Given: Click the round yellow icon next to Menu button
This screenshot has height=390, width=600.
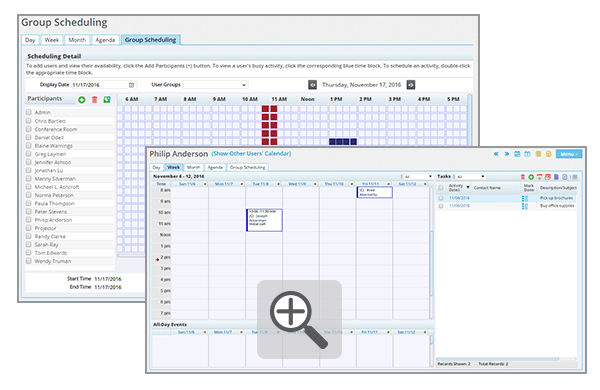Looking at the screenshot, I should point(548,154).
